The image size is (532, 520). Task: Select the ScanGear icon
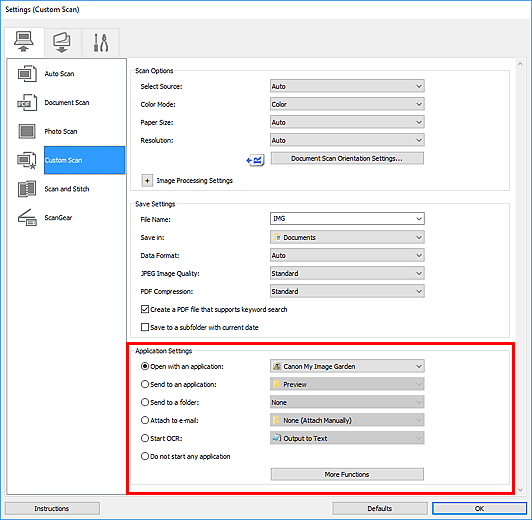[27, 217]
